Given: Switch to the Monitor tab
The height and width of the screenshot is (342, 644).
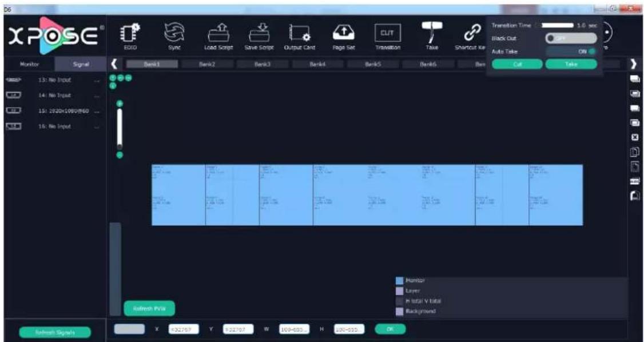Looking at the screenshot, I should pyautogui.click(x=29, y=64).
